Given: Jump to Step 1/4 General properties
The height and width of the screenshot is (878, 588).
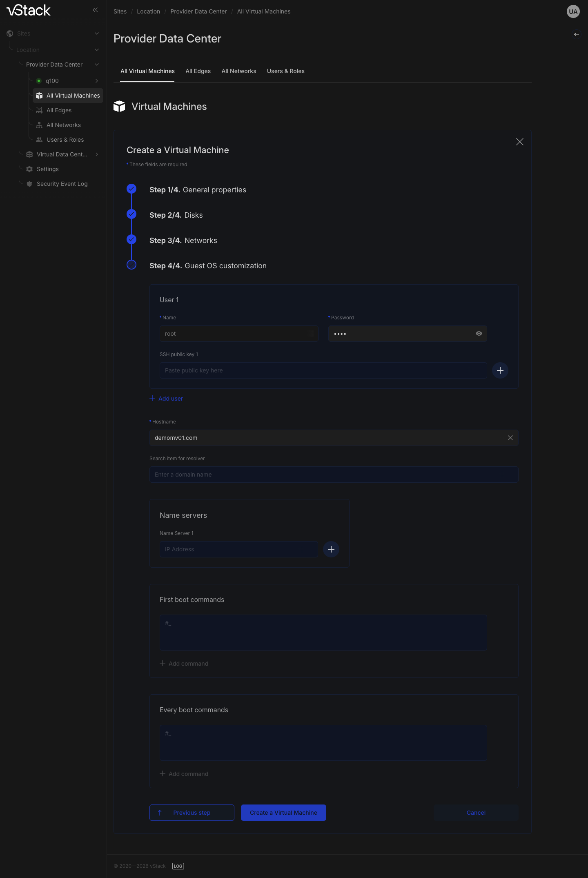Looking at the screenshot, I should point(198,190).
